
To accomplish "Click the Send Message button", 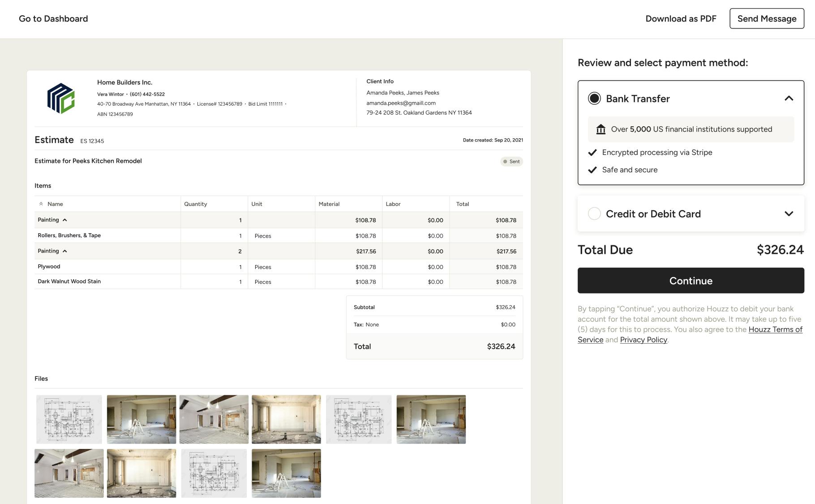I will (767, 18).
